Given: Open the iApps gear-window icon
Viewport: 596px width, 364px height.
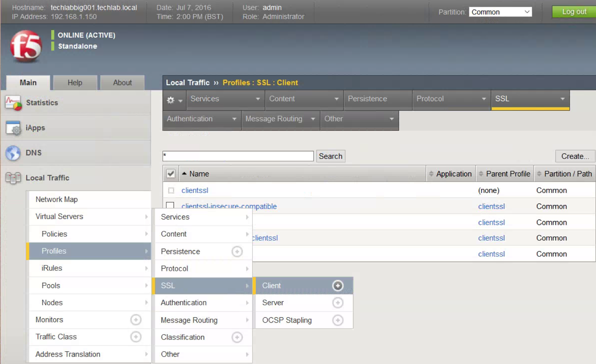Looking at the screenshot, I should pyautogui.click(x=13, y=128).
